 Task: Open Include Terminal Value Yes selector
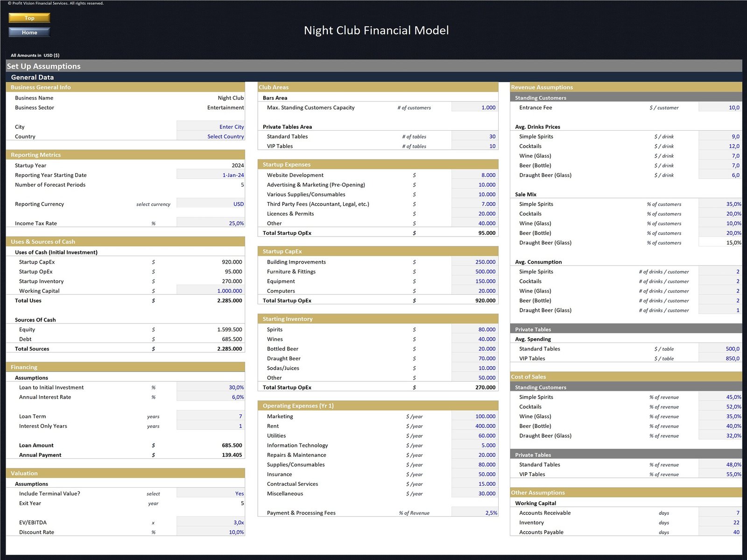211,494
